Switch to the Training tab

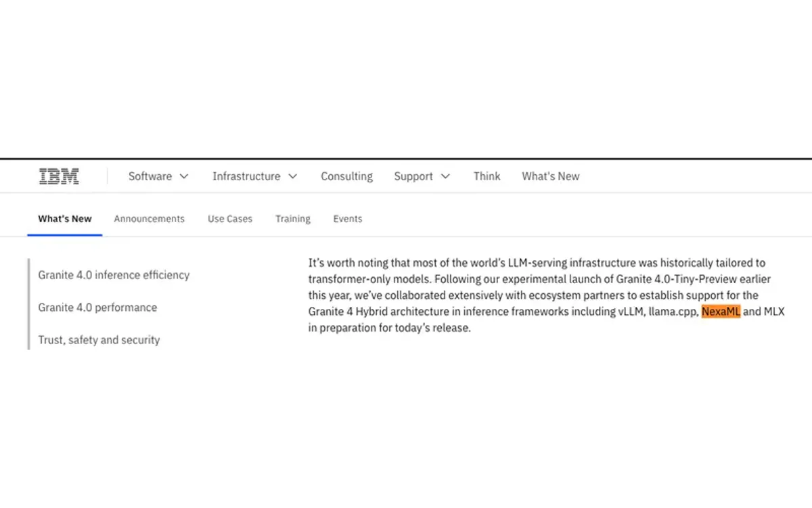[293, 219]
